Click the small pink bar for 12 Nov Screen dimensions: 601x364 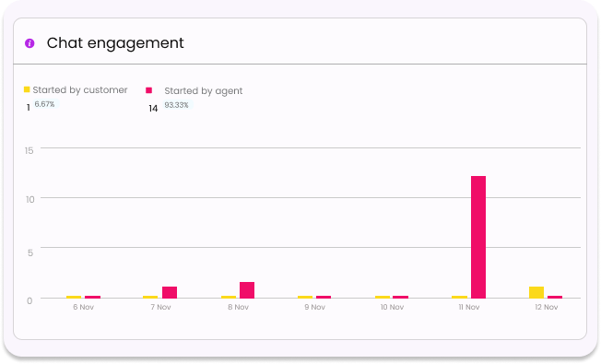(555, 297)
